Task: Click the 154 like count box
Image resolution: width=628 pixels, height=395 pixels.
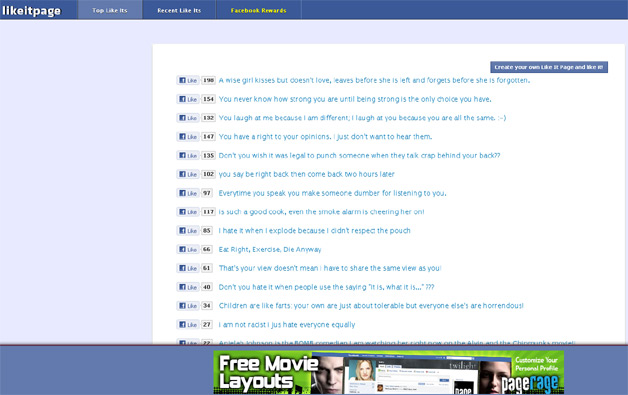Action: 208,99
